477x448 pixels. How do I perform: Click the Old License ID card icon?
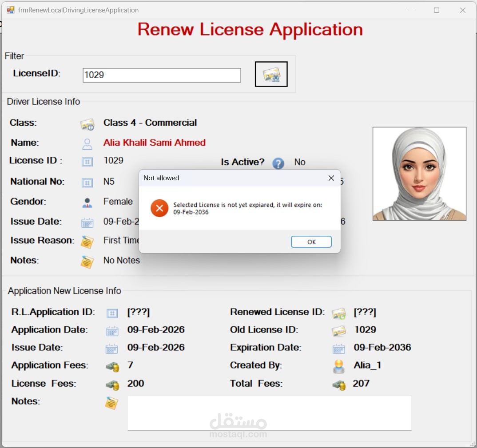338,331
